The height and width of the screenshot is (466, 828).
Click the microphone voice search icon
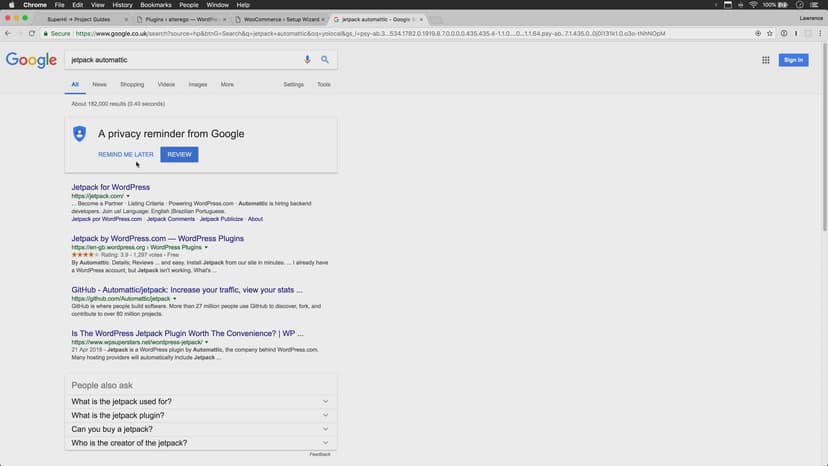307,60
